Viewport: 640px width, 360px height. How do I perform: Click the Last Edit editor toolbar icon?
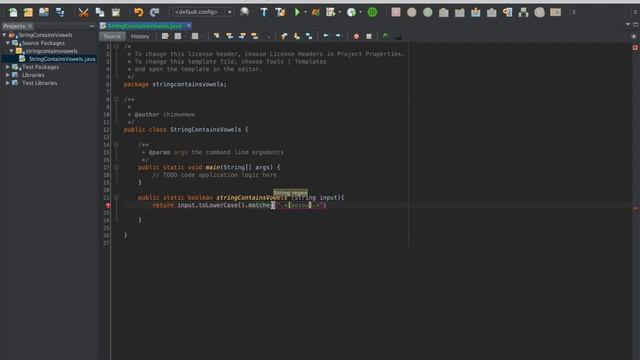pos(165,36)
